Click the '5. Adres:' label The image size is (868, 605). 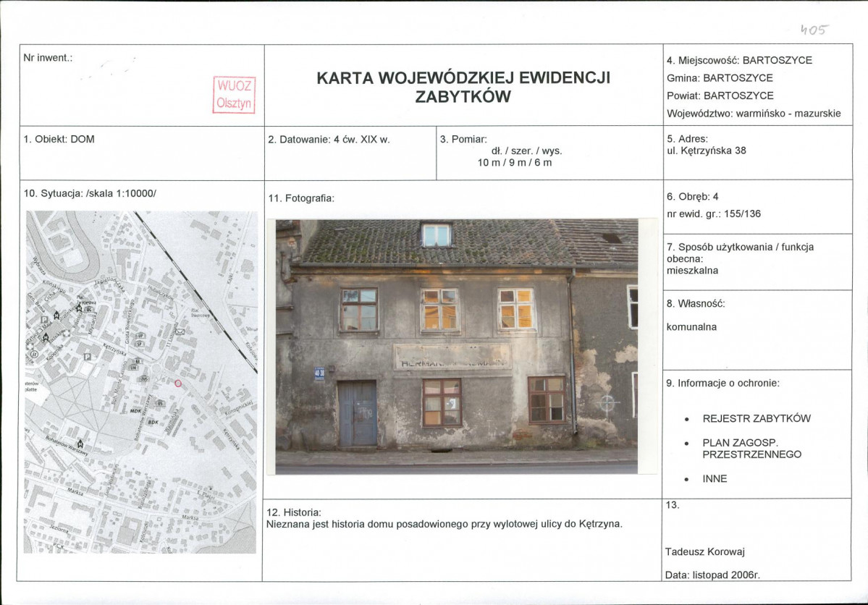(687, 139)
